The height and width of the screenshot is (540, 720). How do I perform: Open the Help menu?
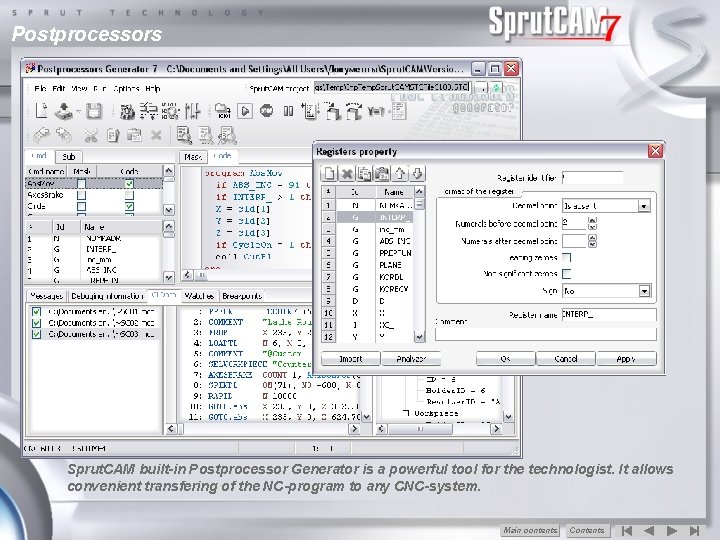click(x=152, y=88)
